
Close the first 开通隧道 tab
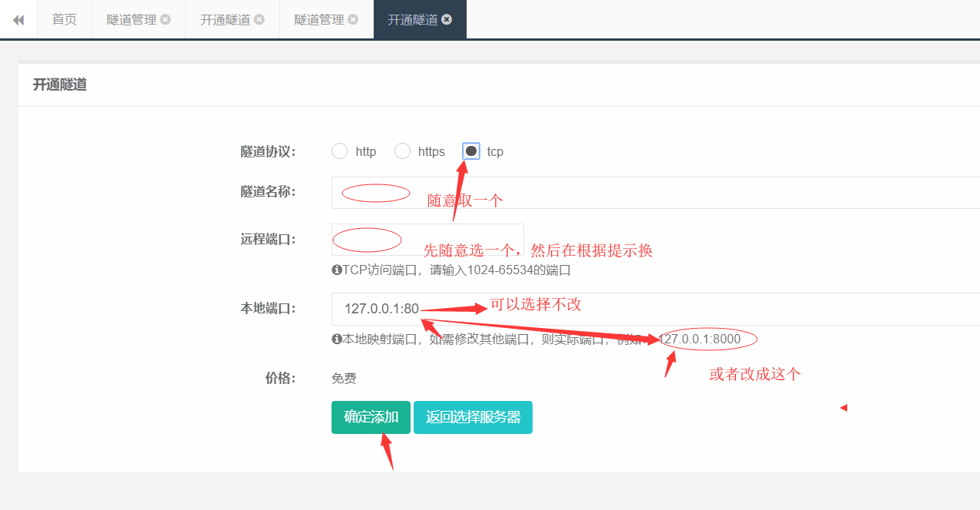tap(259, 20)
